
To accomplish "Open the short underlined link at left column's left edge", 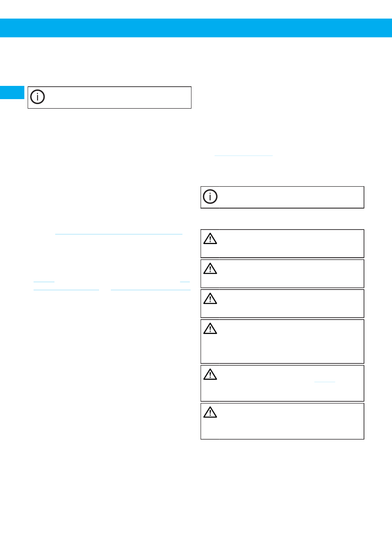I will [x=44, y=282].
